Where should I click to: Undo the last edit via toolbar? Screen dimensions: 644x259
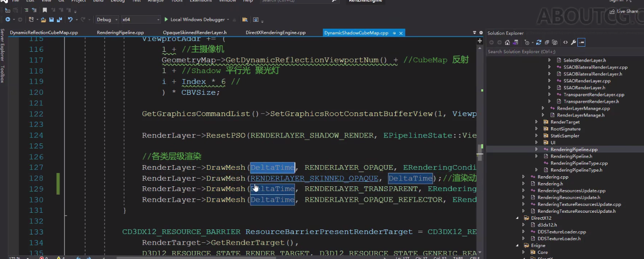(70, 19)
